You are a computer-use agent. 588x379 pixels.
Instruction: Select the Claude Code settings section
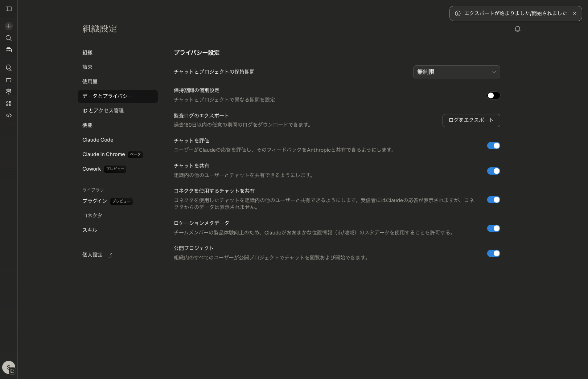point(98,140)
